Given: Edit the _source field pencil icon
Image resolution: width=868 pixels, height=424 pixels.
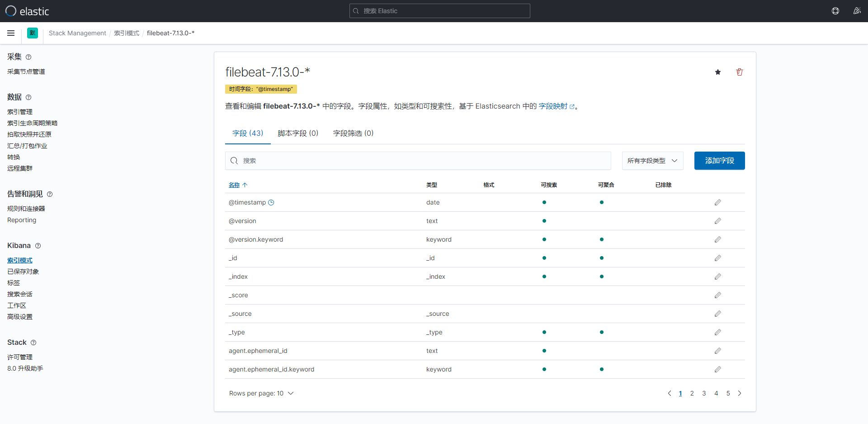Looking at the screenshot, I should (718, 314).
